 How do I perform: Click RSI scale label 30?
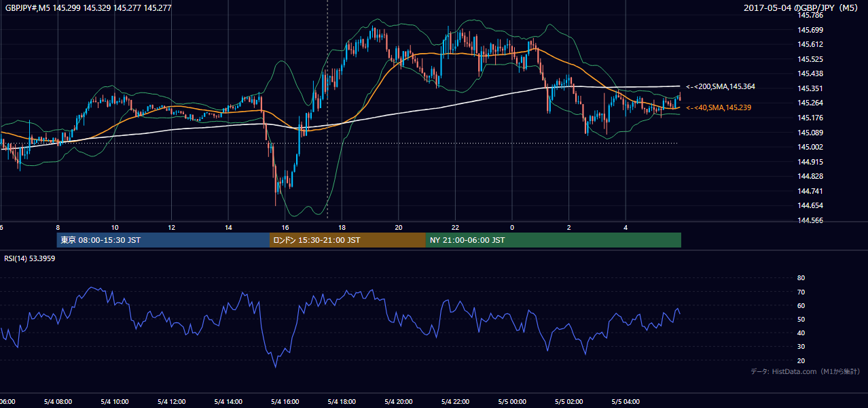point(801,347)
